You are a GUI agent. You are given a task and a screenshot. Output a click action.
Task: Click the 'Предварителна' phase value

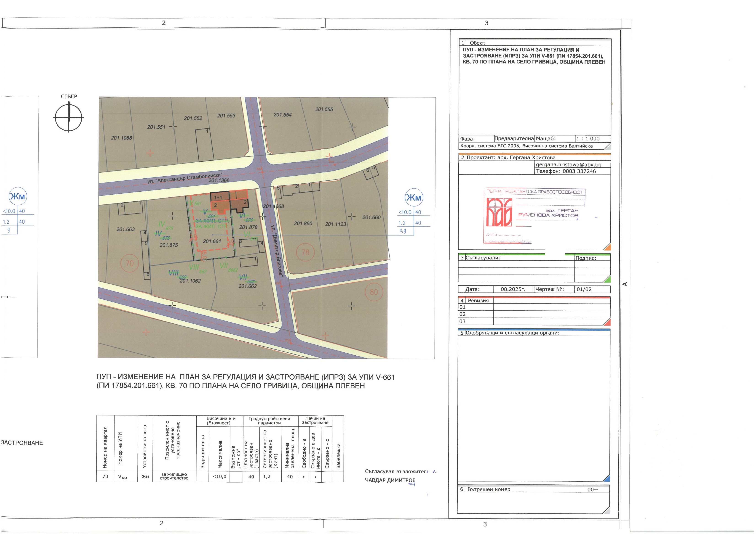coord(514,138)
